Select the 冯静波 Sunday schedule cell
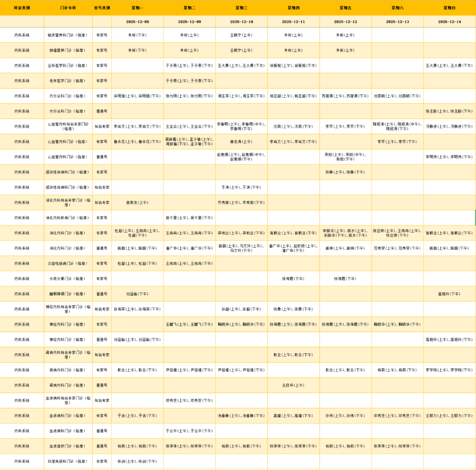Screen dimensions: 476x470 click(450, 126)
